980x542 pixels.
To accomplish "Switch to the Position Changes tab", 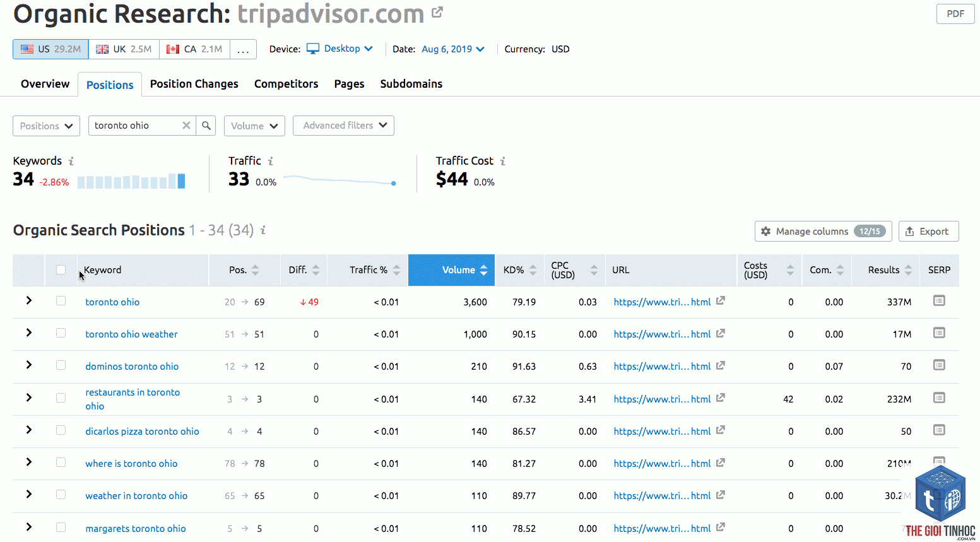I will point(194,84).
